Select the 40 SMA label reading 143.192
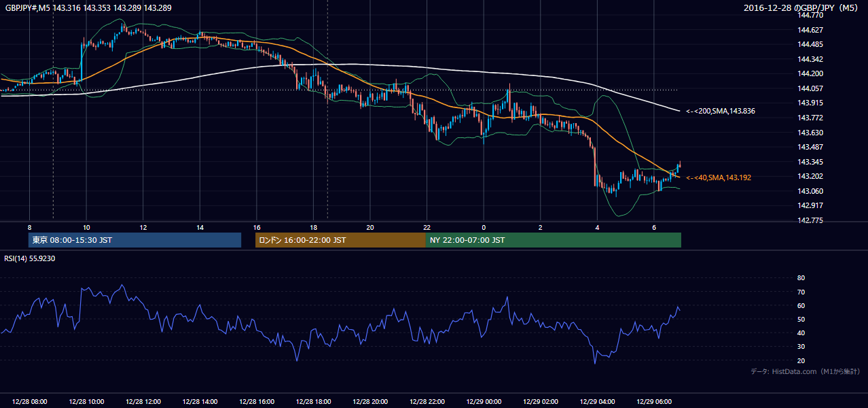 [719, 177]
